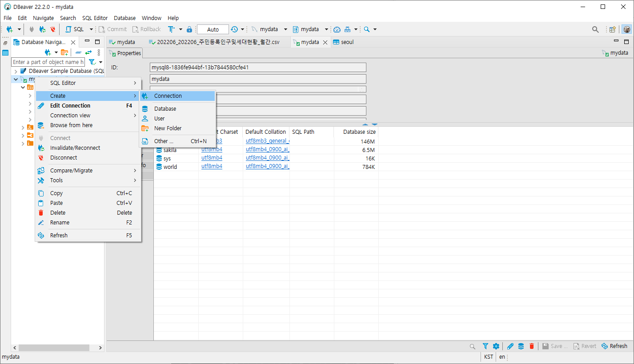Choose Rename from context menu
This screenshot has width=634, height=364.
point(88,223)
